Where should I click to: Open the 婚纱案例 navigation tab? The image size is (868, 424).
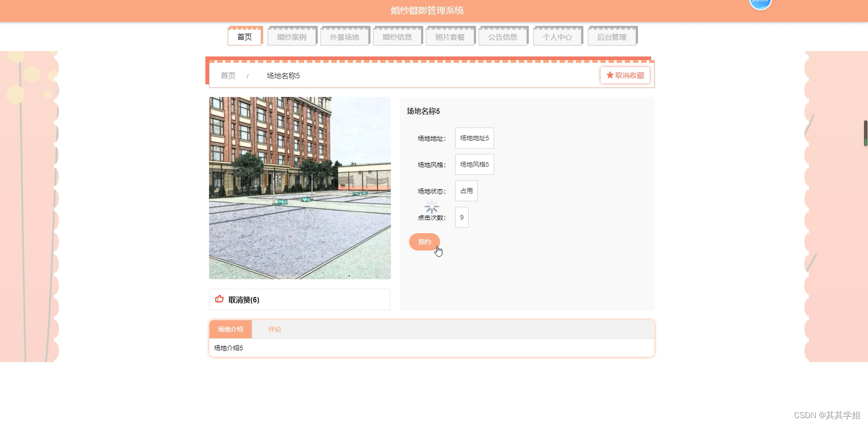292,37
